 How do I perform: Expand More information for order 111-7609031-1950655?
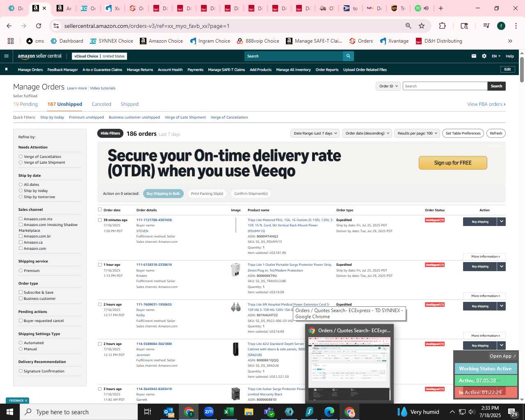click(x=485, y=336)
